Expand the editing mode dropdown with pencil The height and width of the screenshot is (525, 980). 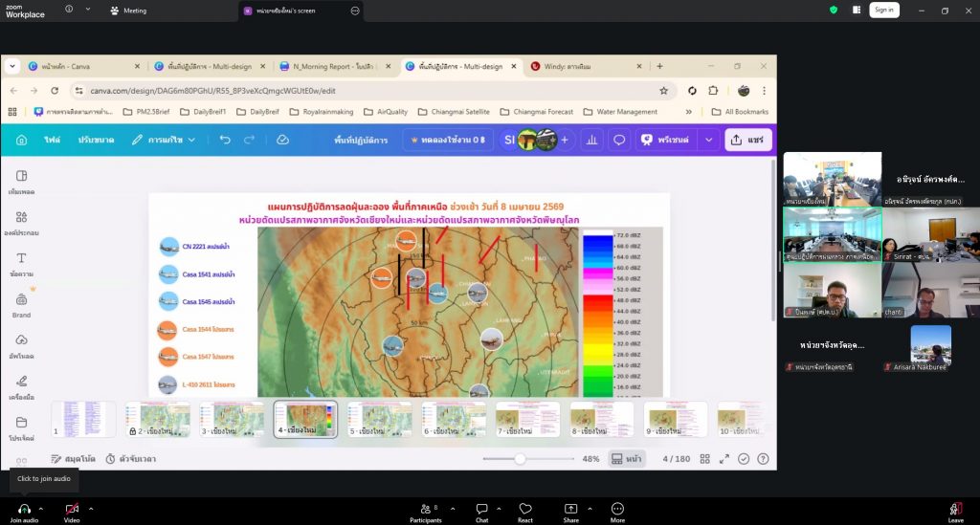click(x=164, y=140)
